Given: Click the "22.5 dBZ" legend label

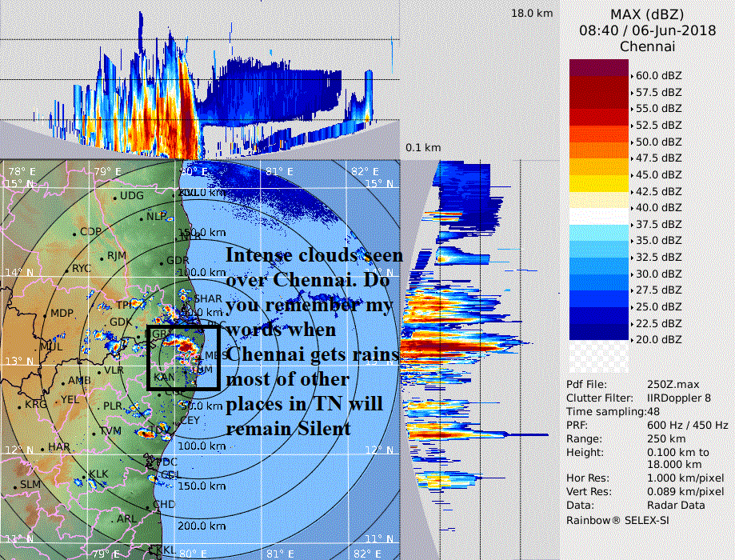Looking at the screenshot, I should point(658,323).
